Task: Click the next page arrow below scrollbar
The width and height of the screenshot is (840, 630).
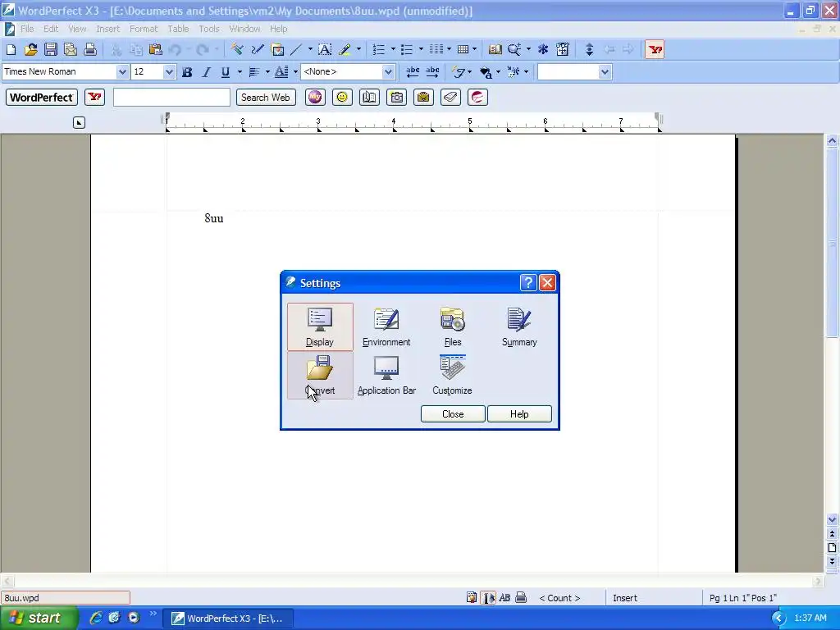Action: point(832,561)
